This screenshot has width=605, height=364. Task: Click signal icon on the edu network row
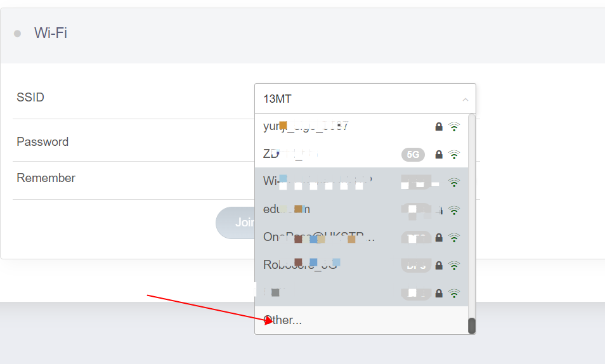[454, 210]
